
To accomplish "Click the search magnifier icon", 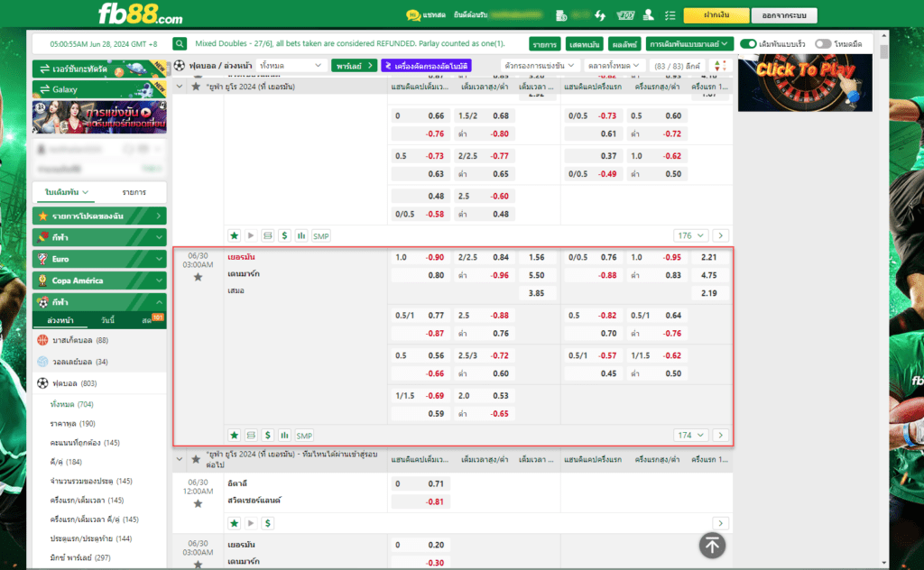I will click(180, 43).
